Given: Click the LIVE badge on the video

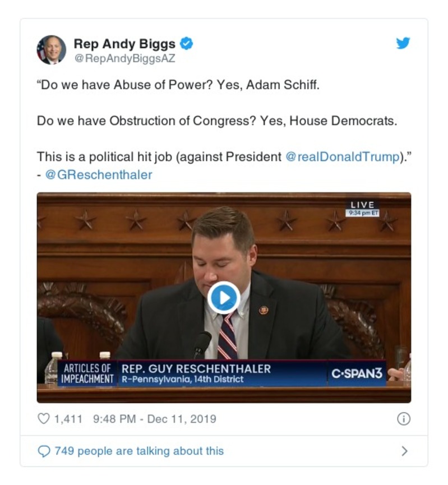Looking at the screenshot, I should pos(362,205).
